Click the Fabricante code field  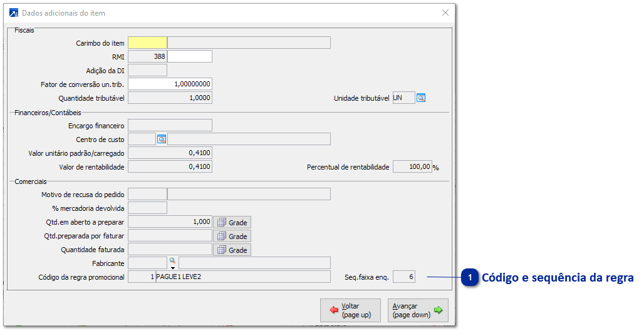[x=147, y=263]
